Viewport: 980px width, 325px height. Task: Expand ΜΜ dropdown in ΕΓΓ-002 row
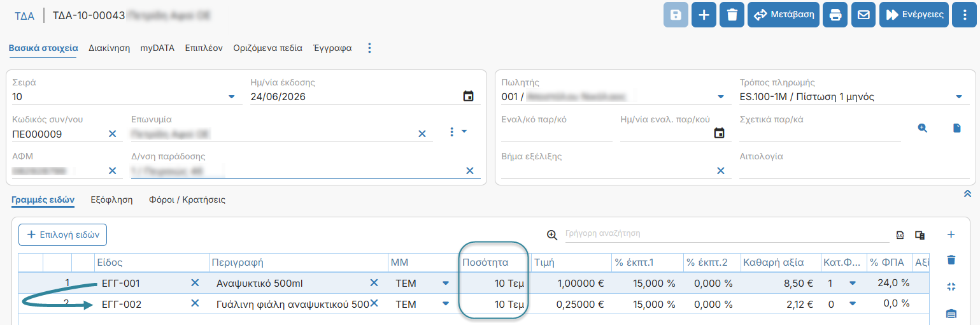point(446,304)
